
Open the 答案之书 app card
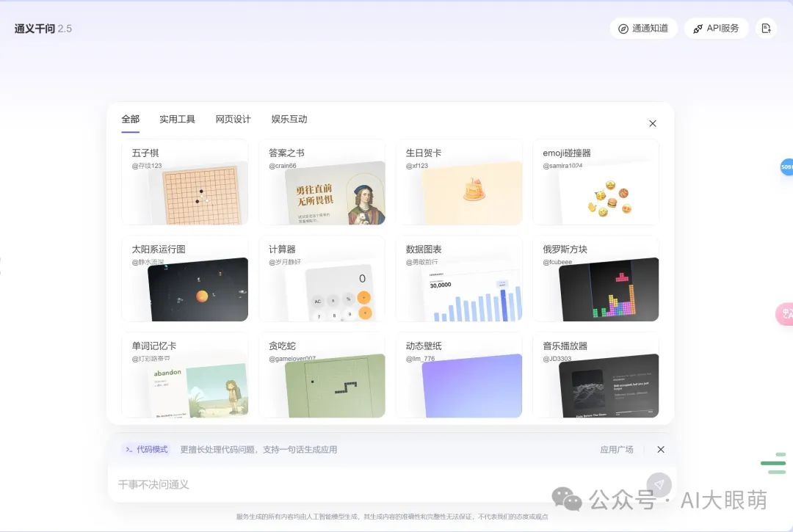pos(322,182)
